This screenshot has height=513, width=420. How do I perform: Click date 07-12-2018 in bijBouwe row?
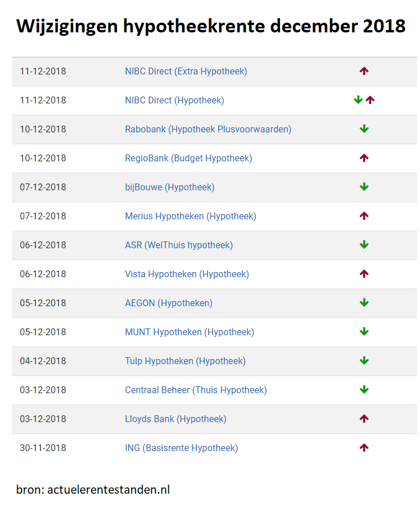click(43, 187)
